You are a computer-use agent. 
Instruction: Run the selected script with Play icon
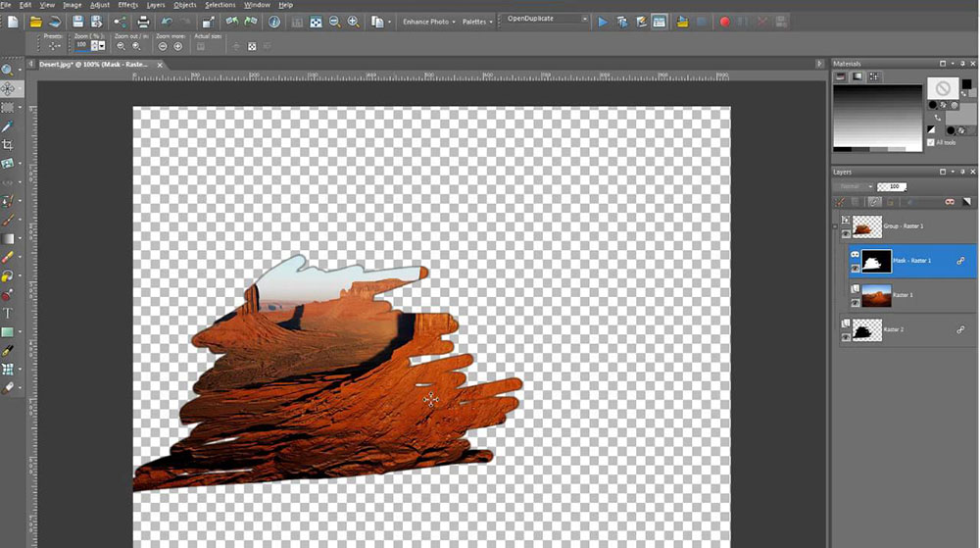(603, 22)
